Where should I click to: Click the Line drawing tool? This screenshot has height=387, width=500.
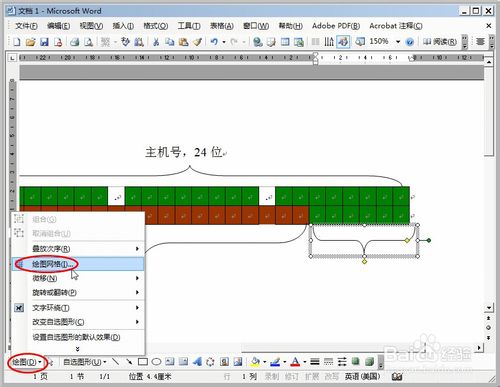point(115,362)
